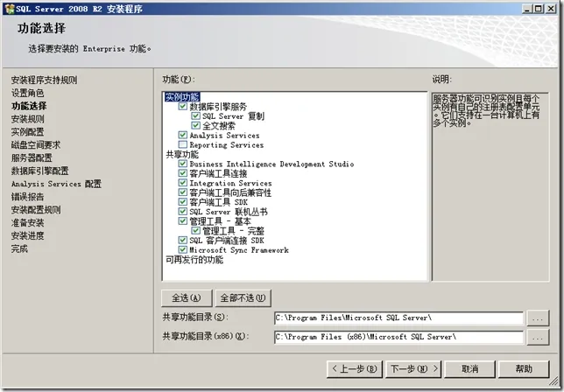The image size is (564, 392).
Task: Uncheck the 数据库引擎服务 checkbox
Action: pyautogui.click(x=183, y=106)
